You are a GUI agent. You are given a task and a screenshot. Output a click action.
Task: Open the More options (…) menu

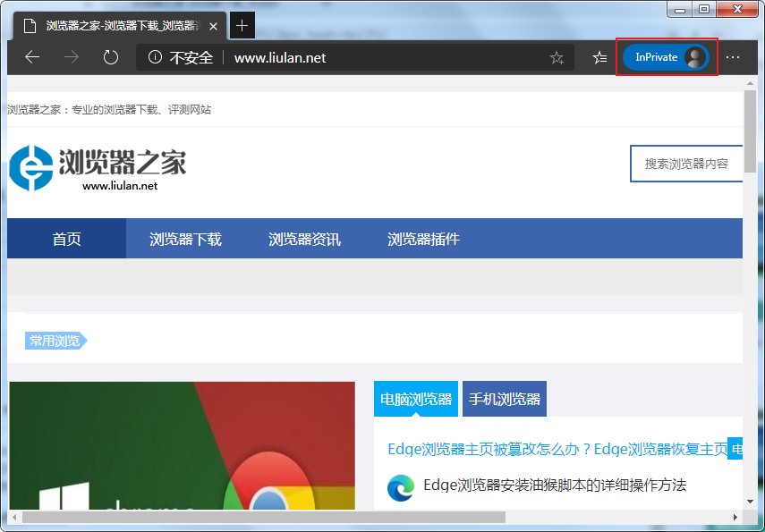point(733,56)
